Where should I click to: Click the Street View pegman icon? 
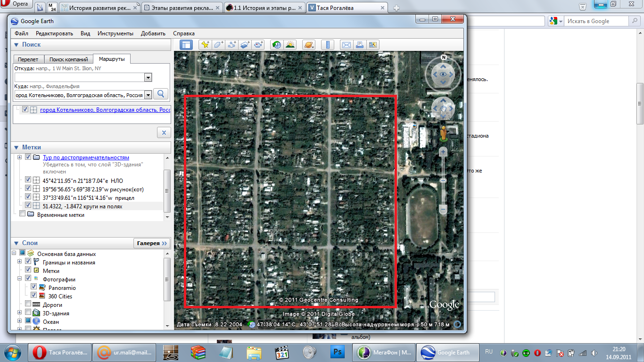coord(443,133)
